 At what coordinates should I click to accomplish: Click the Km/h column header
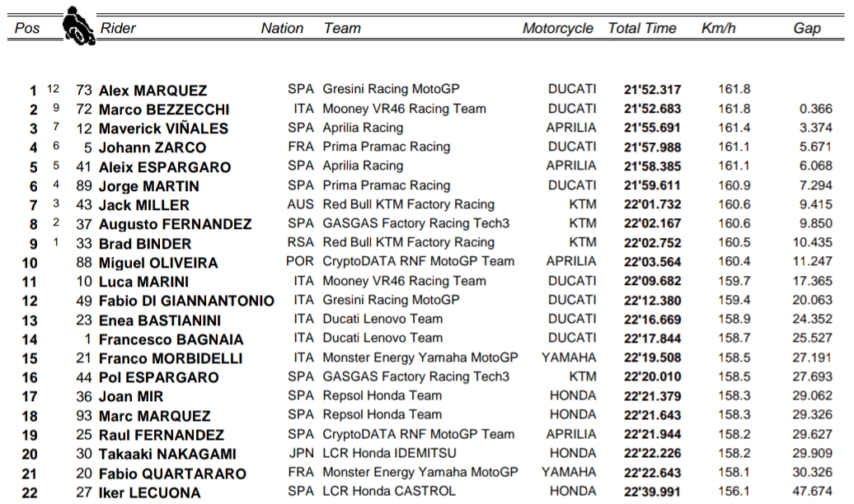coord(718,29)
